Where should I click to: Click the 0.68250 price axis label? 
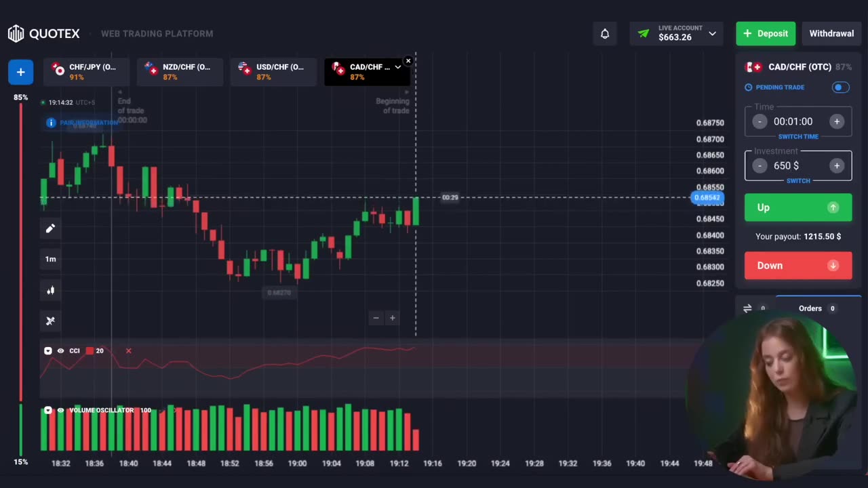pyautogui.click(x=710, y=283)
